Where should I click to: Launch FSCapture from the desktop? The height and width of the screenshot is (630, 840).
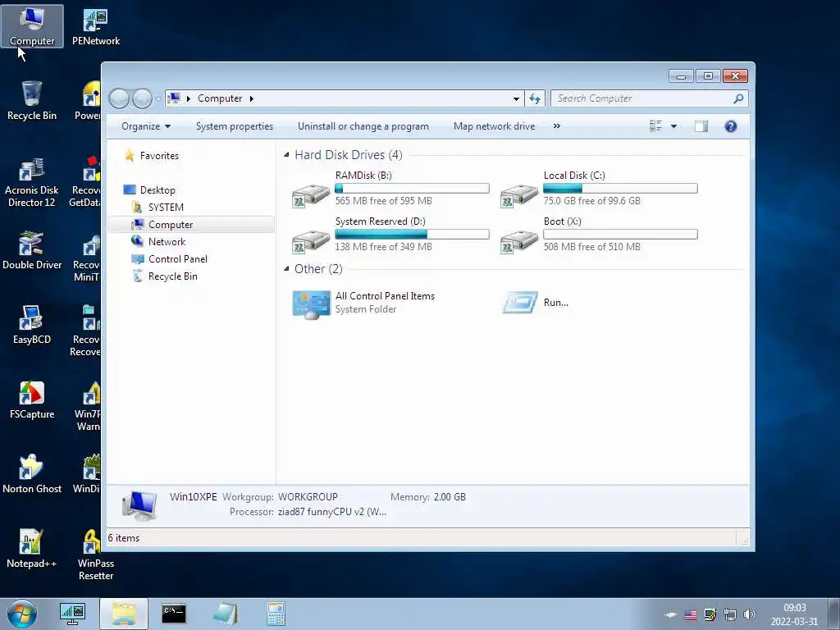(x=32, y=399)
